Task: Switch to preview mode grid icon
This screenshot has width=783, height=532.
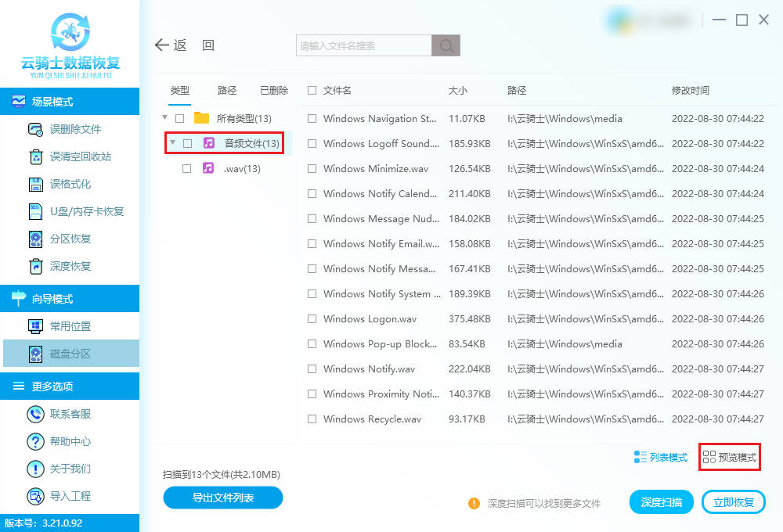Action: point(709,457)
